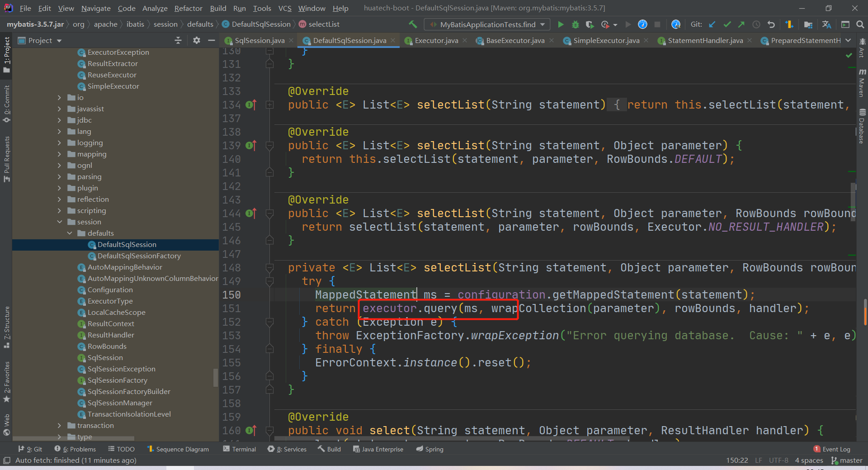Open the MyBatisApplicationTests.find run configuration dropdown

coord(487,24)
